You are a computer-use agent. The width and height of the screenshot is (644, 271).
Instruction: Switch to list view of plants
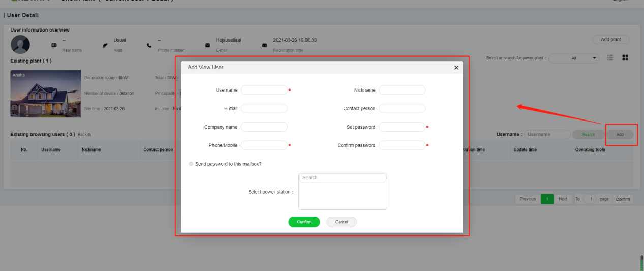tap(611, 58)
